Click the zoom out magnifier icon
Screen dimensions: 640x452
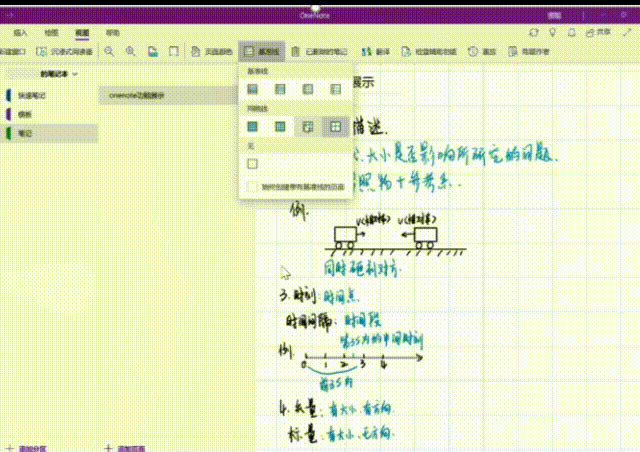(x=109, y=51)
